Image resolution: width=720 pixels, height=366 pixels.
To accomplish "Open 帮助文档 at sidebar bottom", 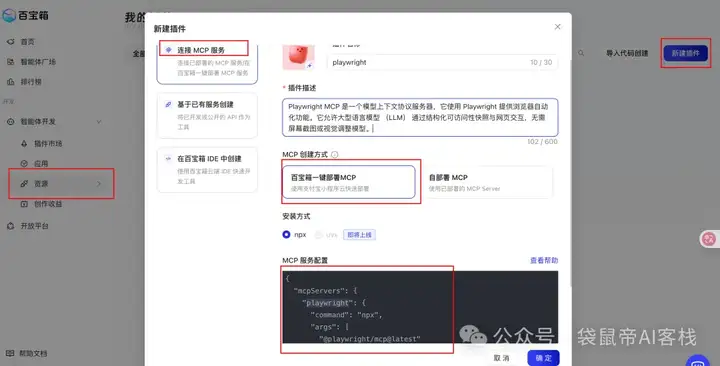I will point(33,354).
